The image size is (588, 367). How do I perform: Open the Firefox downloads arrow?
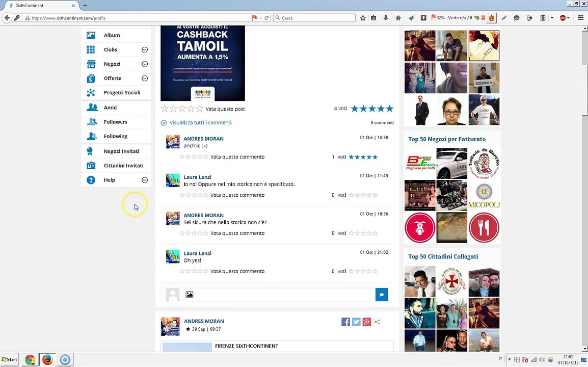(x=386, y=18)
